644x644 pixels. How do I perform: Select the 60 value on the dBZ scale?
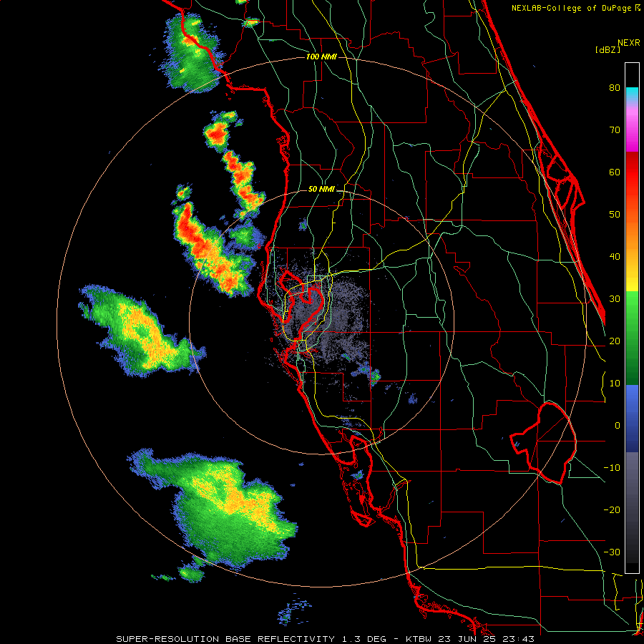coord(615,172)
